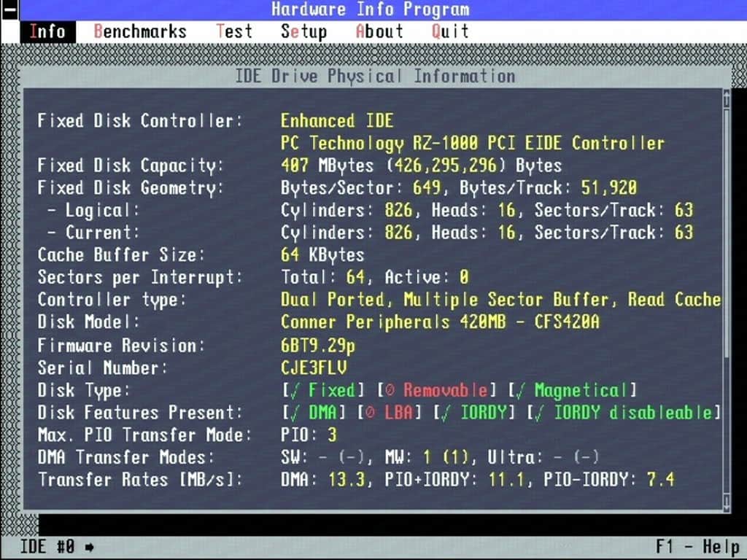Click the scroll up arrow of the info panel
Screen dimensions: 747x560
click(x=727, y=99)
